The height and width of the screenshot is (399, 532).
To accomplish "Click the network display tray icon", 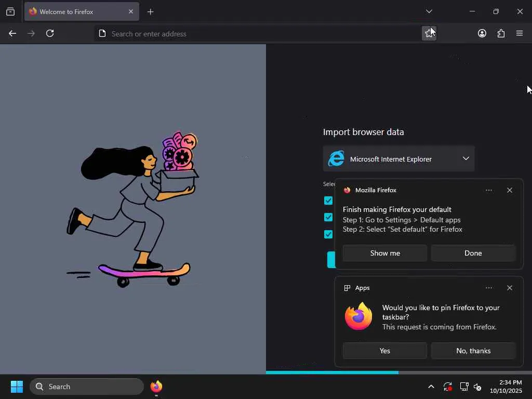I will (464, 387).
